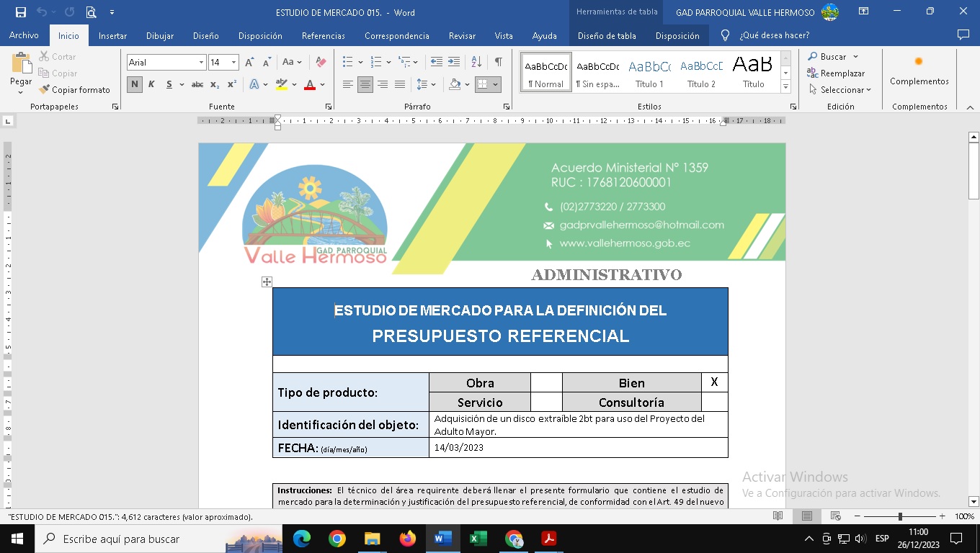Click the clear formatting eraser icon
Viewport: 980px width, 553px height.
point(321,63)
